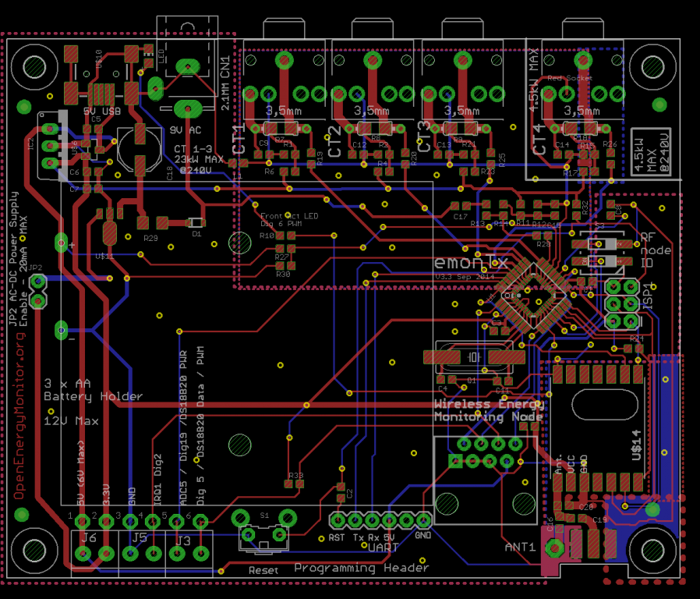This screenshot has height=599, width=700.
Task: Click the crystal footprint marked Q1
Action: pyautogui.click(x=474, y=357)
